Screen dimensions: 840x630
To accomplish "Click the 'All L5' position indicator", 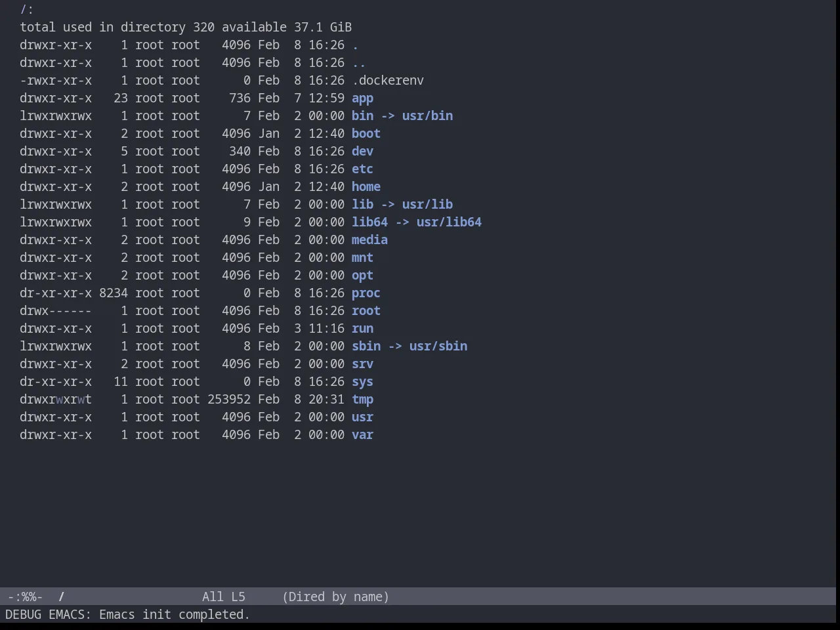I will (224, 597).
